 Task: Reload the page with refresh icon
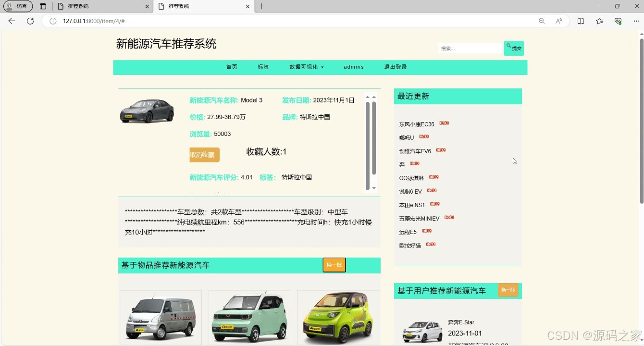pos(30,21)
